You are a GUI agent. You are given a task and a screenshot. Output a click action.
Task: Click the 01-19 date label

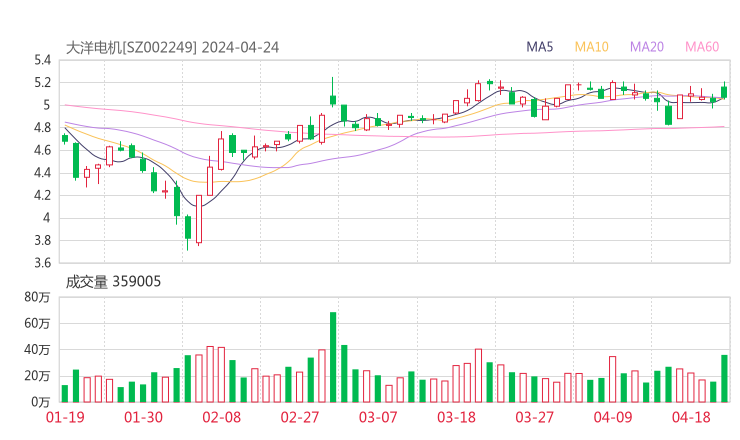point(65,417)
